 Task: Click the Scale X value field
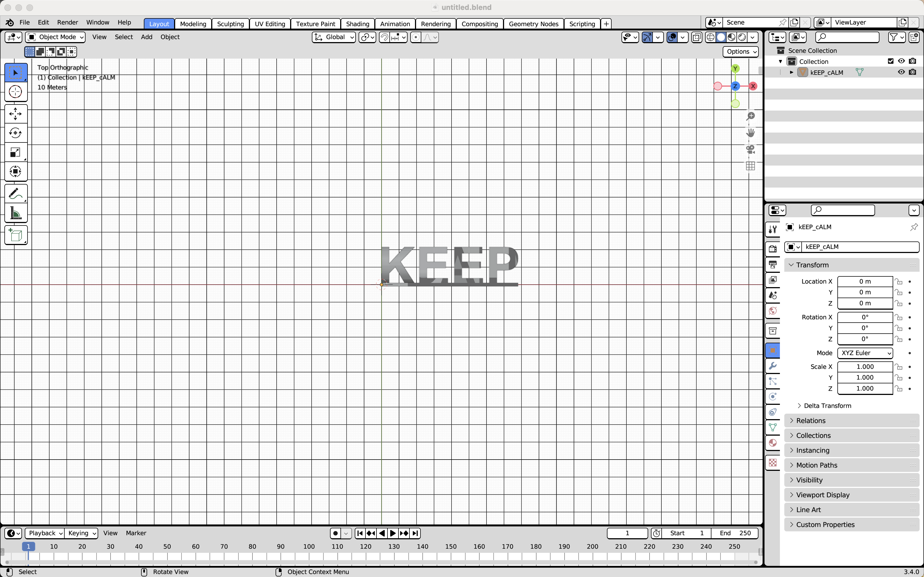(x=865, y=367)
